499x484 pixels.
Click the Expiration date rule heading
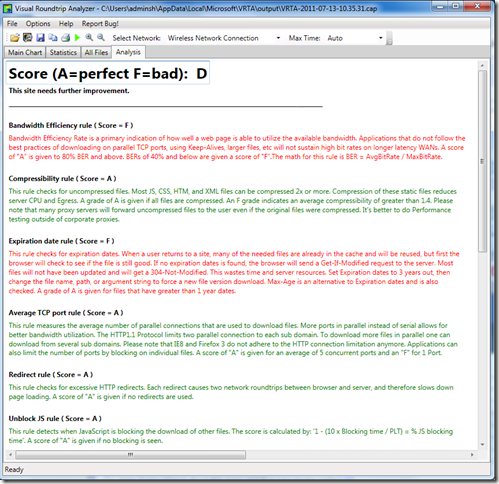(61, 241)
